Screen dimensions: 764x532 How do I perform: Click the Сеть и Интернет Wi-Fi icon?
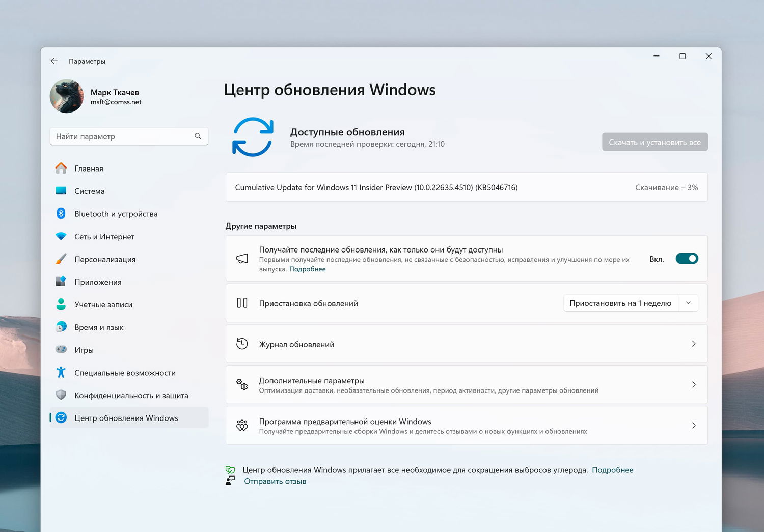(x=61, y=236)
